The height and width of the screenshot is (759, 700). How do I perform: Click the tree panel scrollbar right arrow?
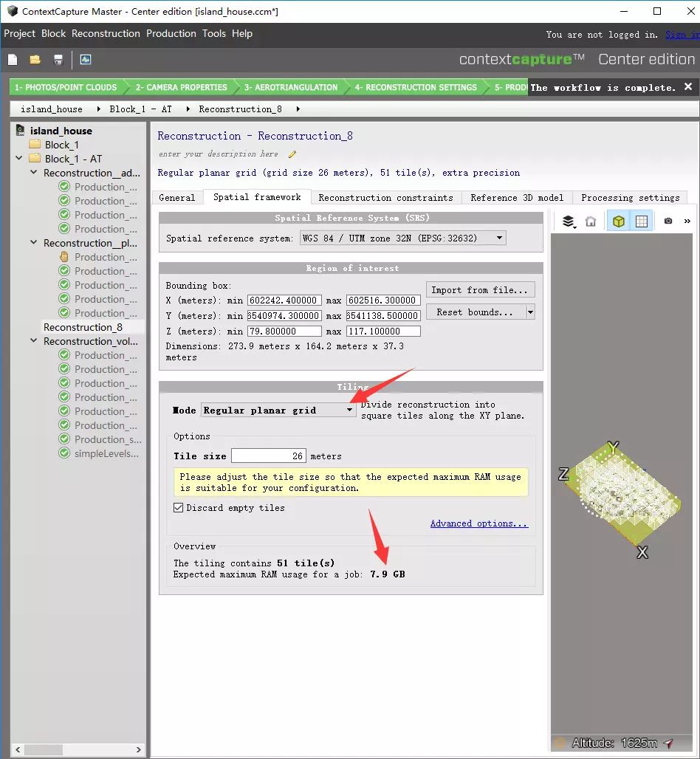point(139,750)
